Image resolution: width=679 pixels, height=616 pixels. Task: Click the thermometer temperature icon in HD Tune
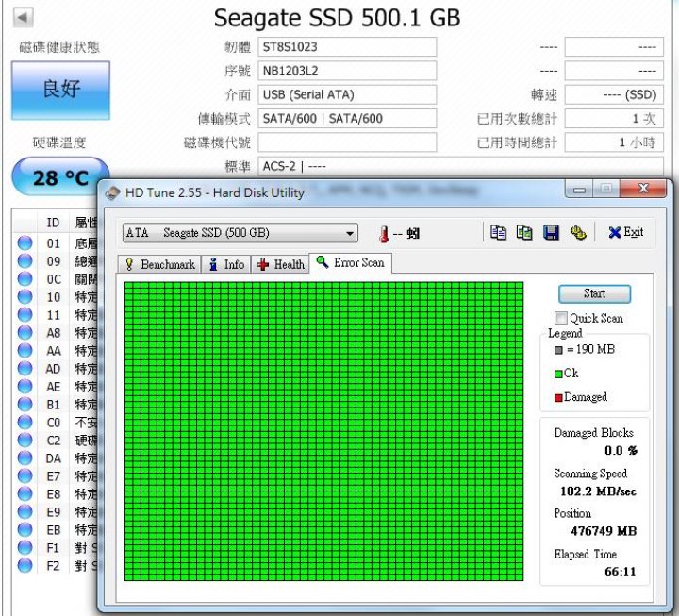click(383, 234)
